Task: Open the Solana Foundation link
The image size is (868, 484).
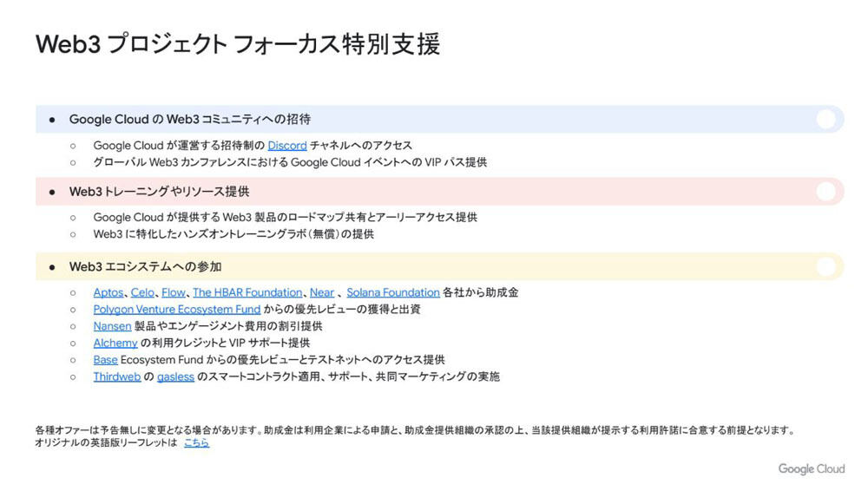Action: pyautogui.click(x=393, y=292)
